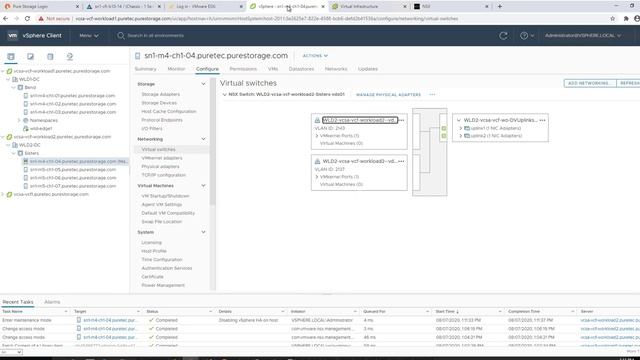Open the Storage inventory view icon

pos(50,57)
